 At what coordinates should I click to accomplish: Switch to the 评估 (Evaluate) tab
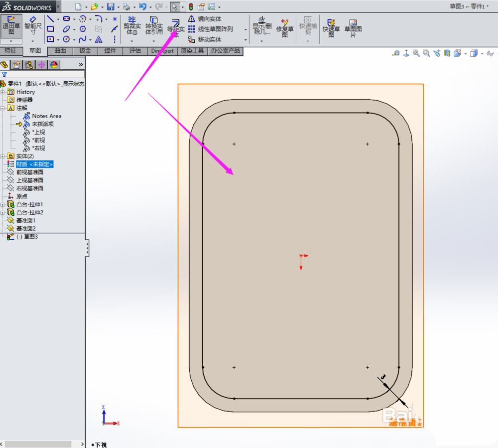tap(135, 51)
